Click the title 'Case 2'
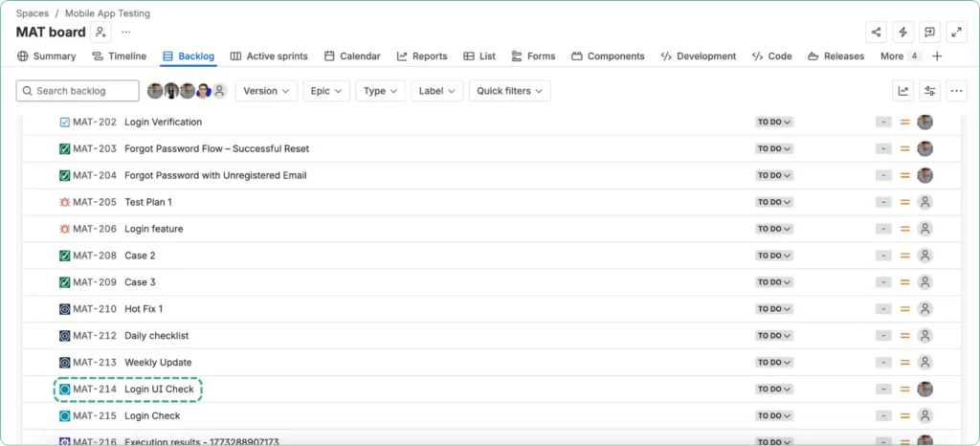 coord(140,256)
